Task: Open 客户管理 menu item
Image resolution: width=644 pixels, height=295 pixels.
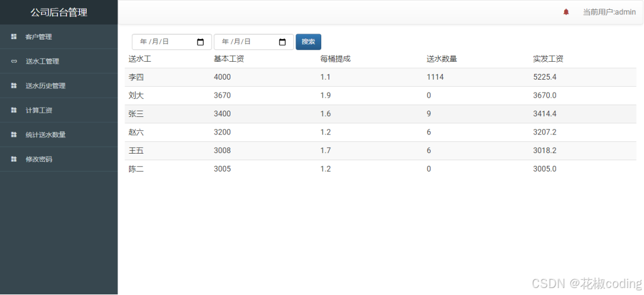Action: click(x=59, y=37)
